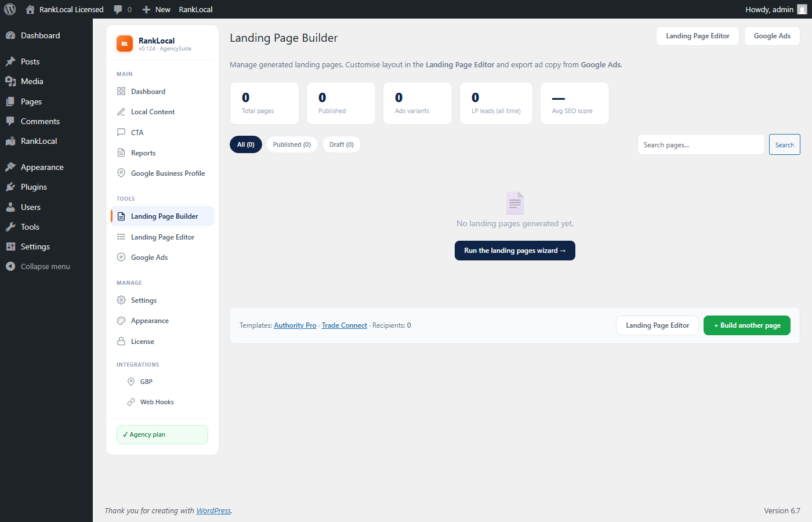This screenshot has width=812, height=522.
Task: Click the Total pages stat card
Action: (264, 103)
